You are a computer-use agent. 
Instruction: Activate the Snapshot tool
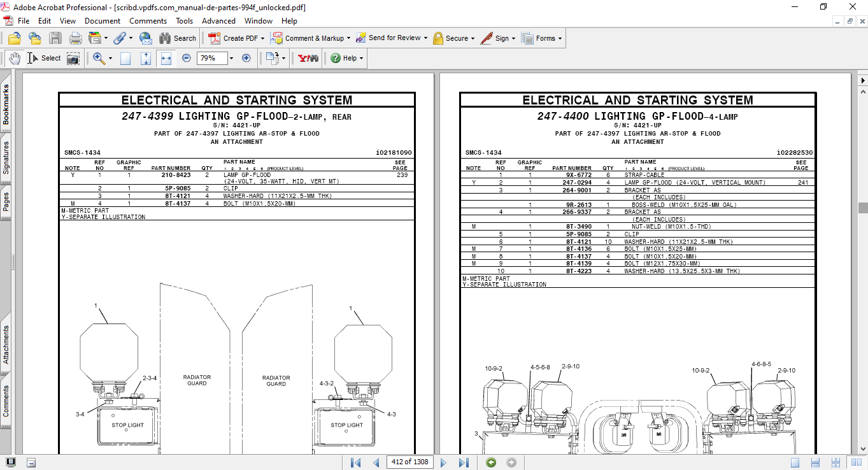73,58
